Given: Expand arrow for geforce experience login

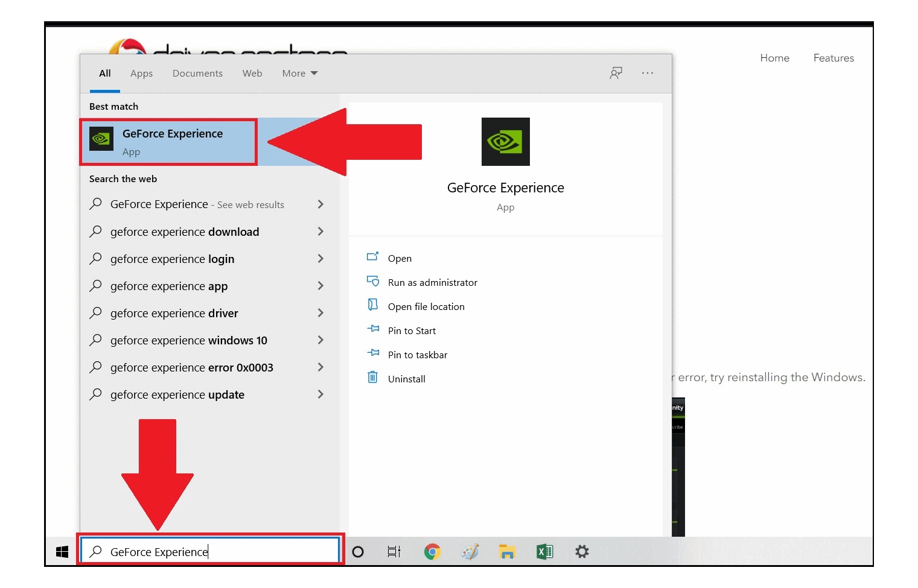Looking at the screenshot, I should [x=320, y=259].
